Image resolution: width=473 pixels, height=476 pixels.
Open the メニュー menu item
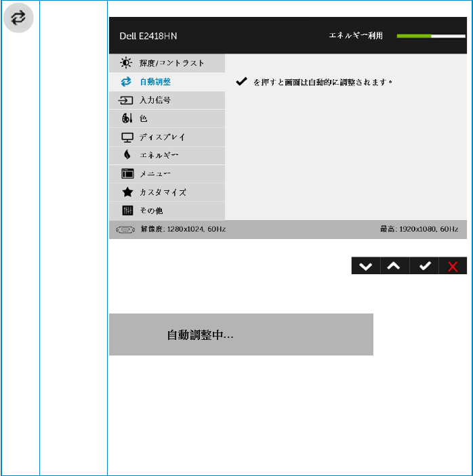(167, 174)
